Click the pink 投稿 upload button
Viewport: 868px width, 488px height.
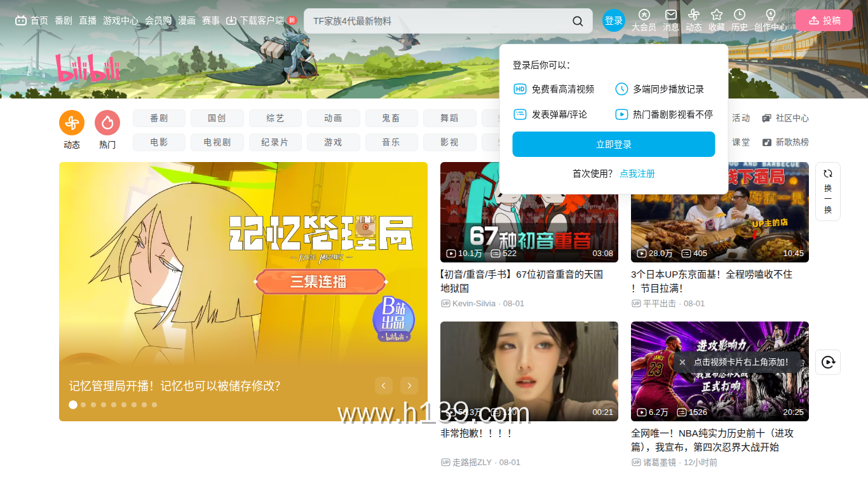[x=824, y=20]
